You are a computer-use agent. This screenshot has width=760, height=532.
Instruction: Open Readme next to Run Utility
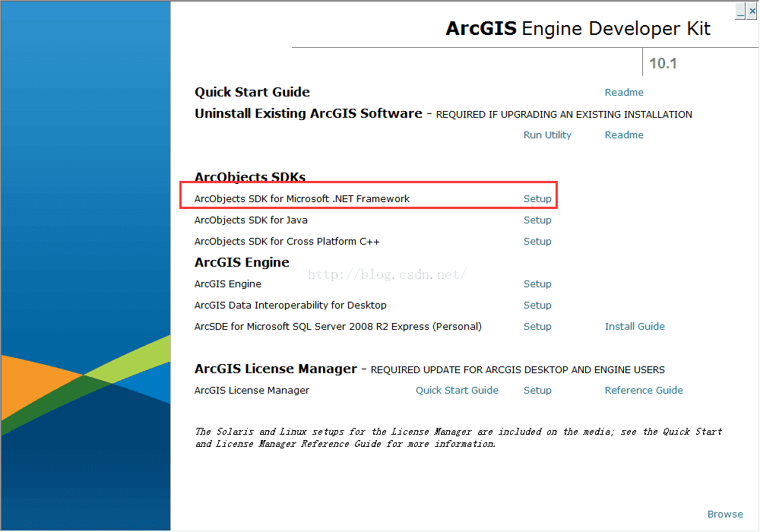(x=624, y=135)
